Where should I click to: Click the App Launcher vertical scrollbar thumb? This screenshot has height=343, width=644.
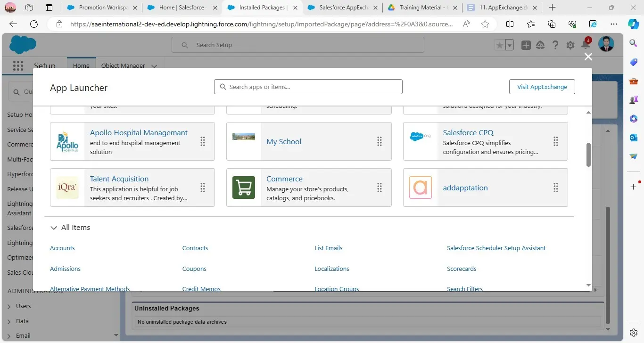[588, 155]
